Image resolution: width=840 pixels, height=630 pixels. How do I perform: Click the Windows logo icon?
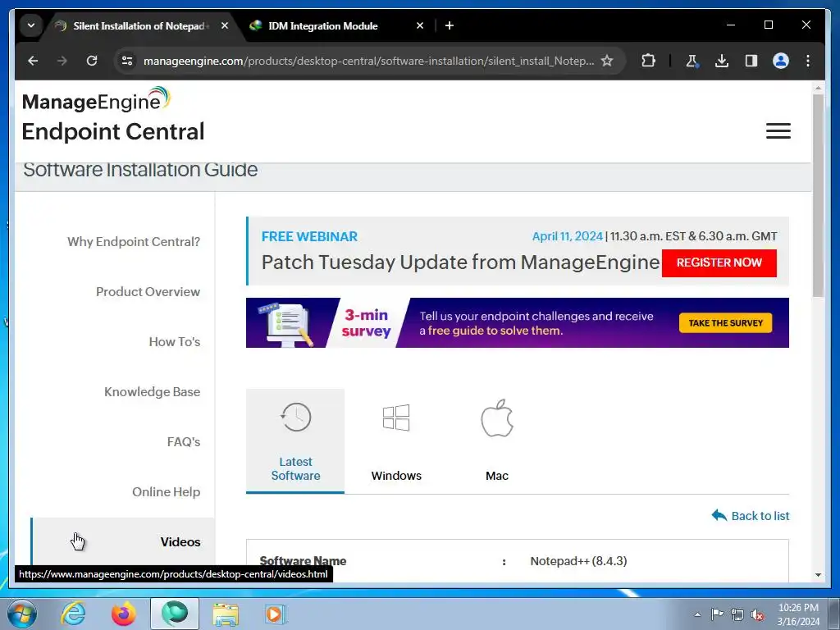pos(396,418)
